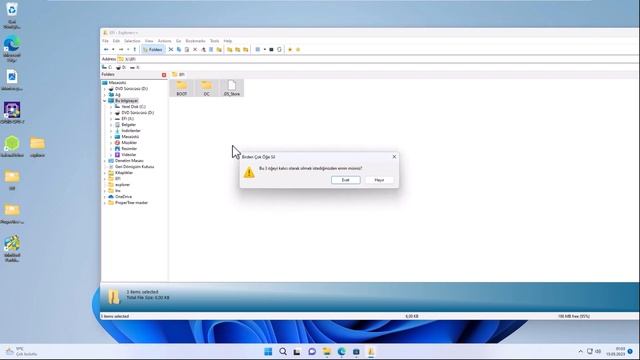Select EFI (X:) drive in tree

[x=127, y=119]
